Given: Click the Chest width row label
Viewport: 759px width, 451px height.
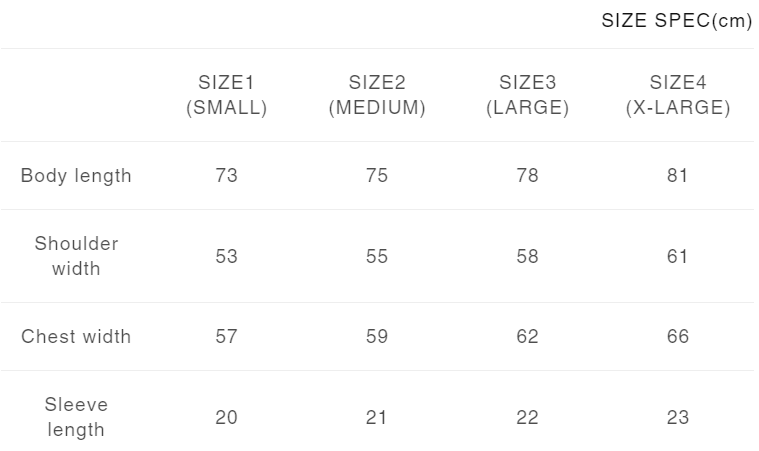Looking at the screenshot, I should tap(76, 337).
